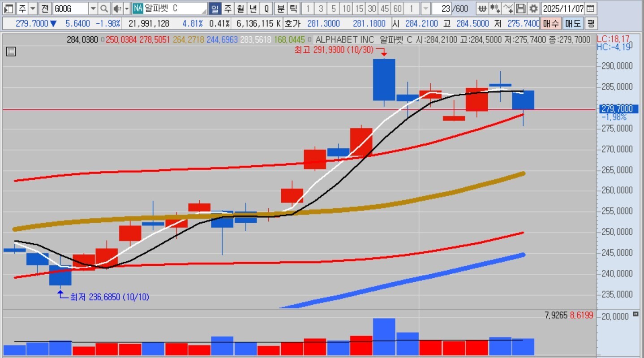
Task: Click the 알파벳 C stock name box
Action: tap(176, 9)
